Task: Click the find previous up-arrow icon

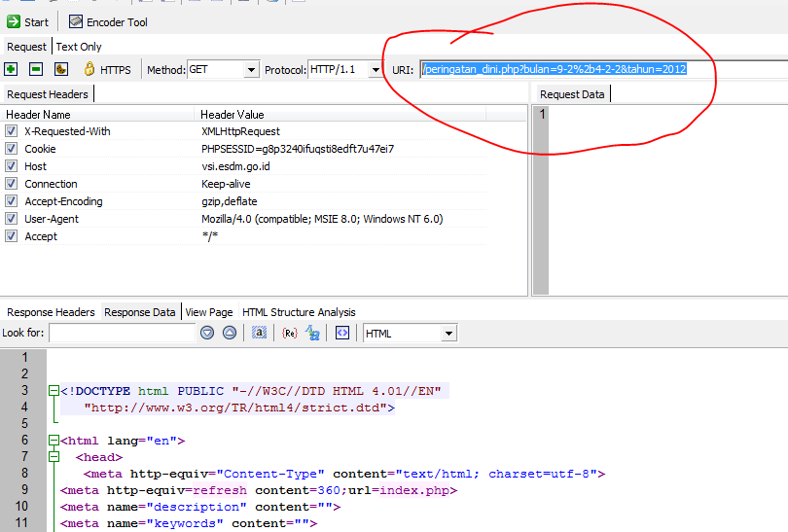Action: 230,333
